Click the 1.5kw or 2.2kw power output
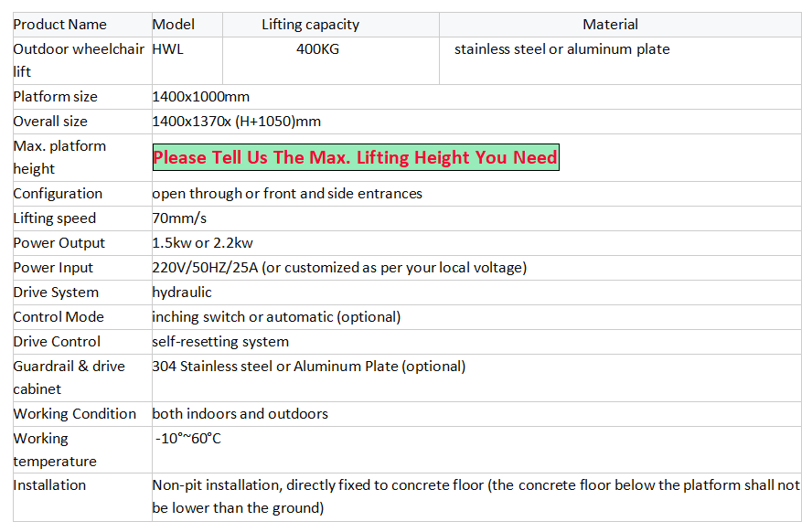This screenshot has height=532, width=812. tap(202, 243)
